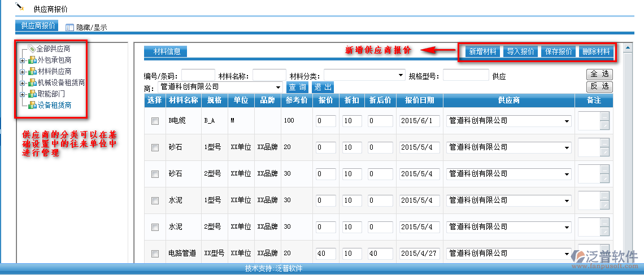
Task: Select the 材料信息 tab
Action: [x=166, y=52]
